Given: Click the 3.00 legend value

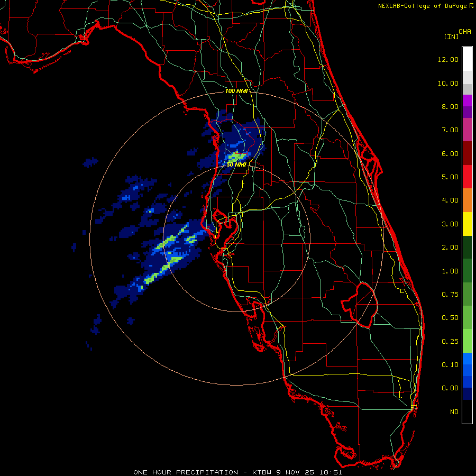Looking at the screenshot, I should click(450, 224).
